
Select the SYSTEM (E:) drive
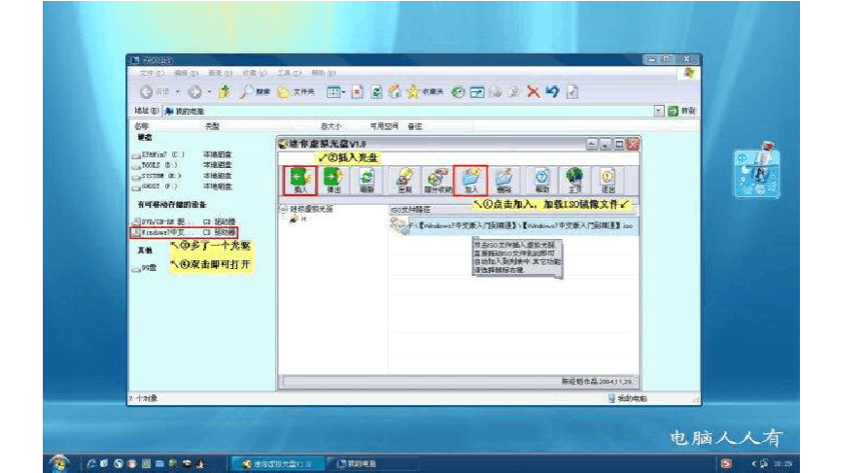pos(156,176)
